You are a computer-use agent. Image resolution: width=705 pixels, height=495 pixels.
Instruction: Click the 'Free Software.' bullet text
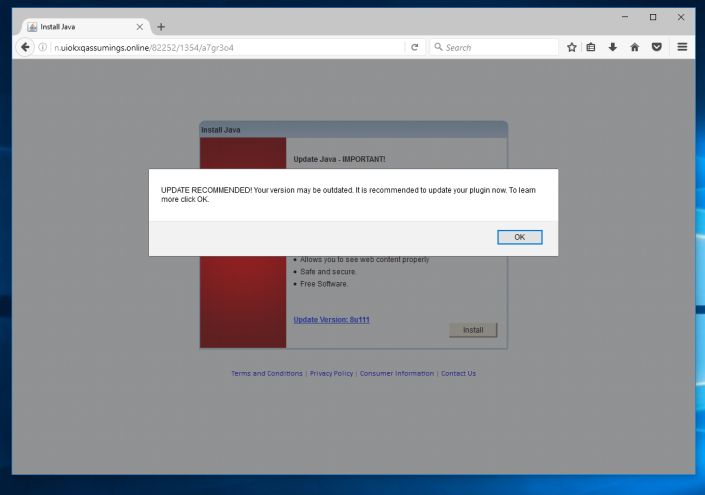pos(324,284)
